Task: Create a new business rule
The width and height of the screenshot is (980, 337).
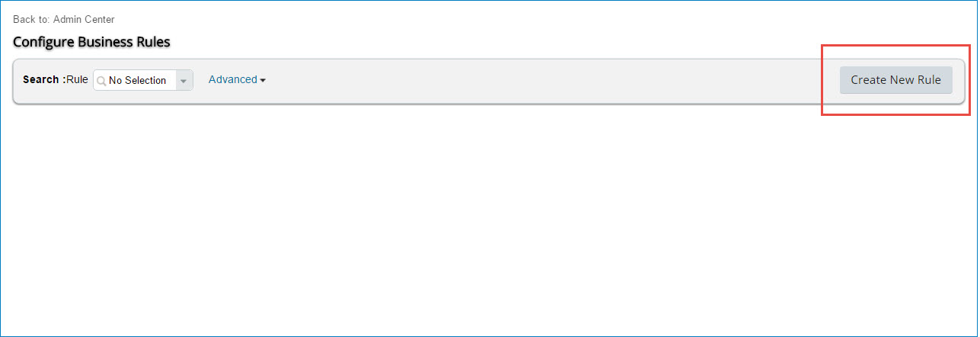Action: pyautogui.click(x=895, y=80)
